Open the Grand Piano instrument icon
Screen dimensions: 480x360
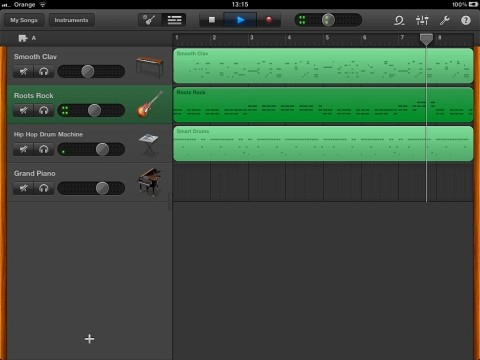(x=150, y=182)
